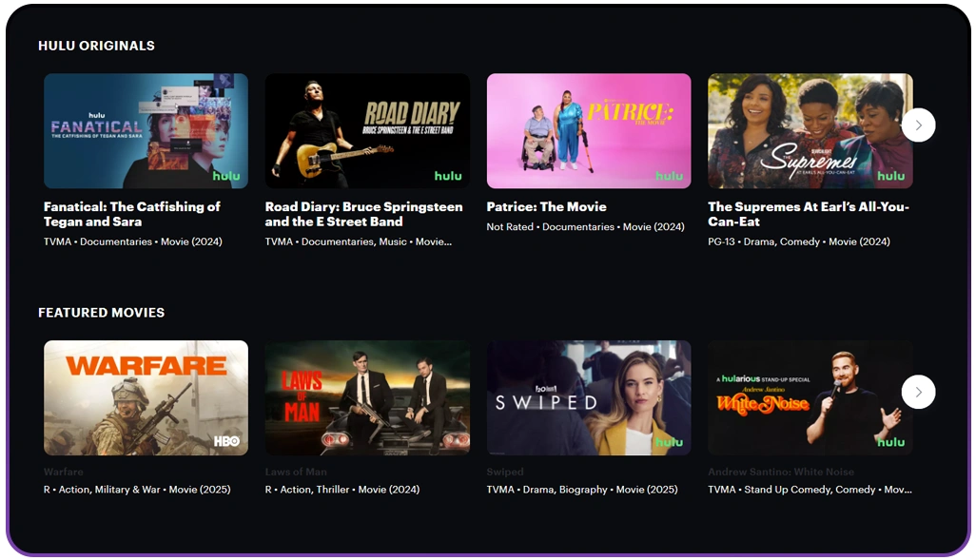
Task: Click the faded Swiped title text
Action: [x=505, y=472]
